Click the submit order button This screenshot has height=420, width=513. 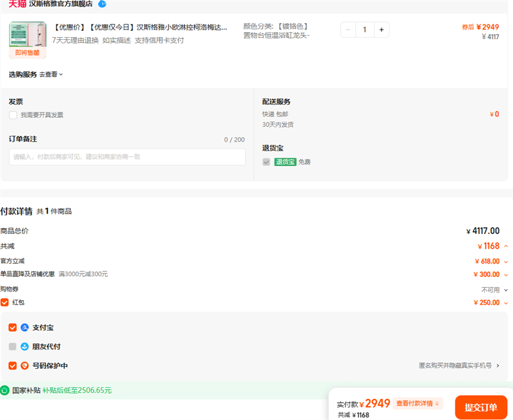481,407
